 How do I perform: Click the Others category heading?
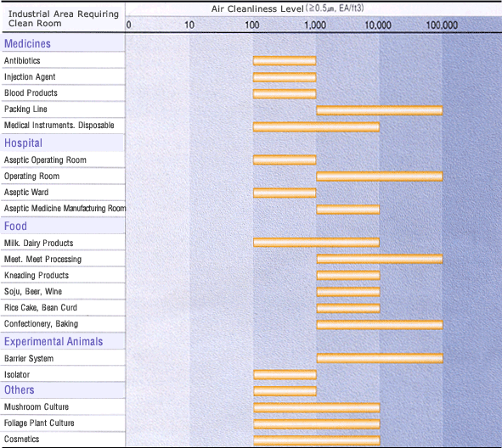pos(20,389)
